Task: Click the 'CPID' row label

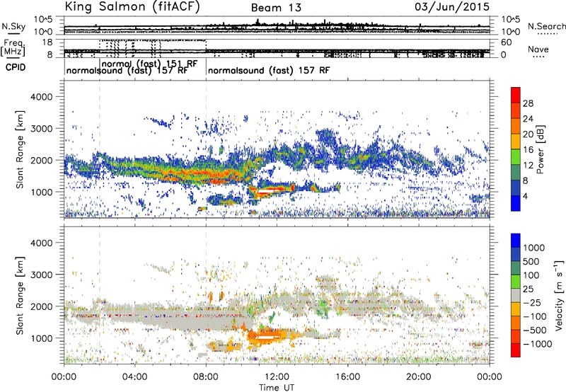Action: [x=16, y=67]
